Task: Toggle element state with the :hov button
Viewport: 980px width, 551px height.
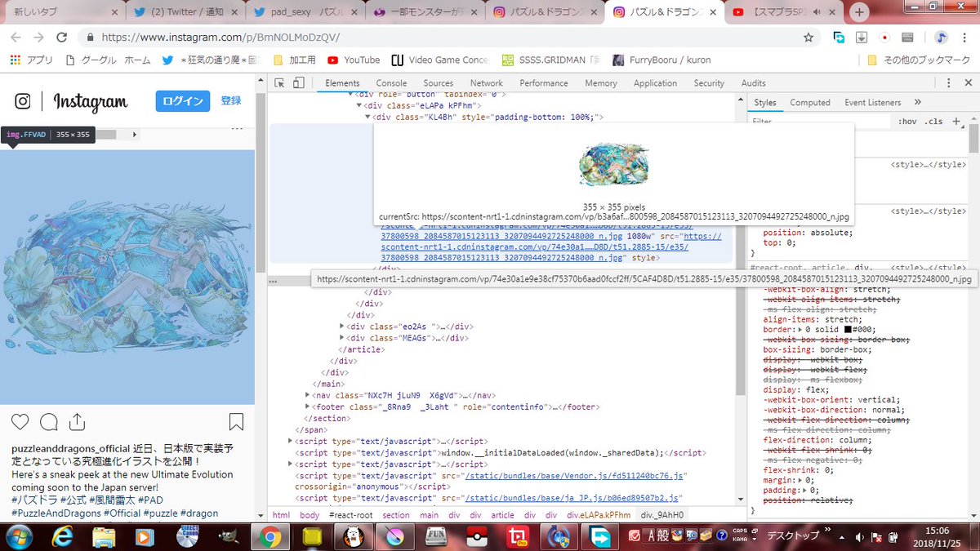Action: pyautogui.click(x=907, y=122)
